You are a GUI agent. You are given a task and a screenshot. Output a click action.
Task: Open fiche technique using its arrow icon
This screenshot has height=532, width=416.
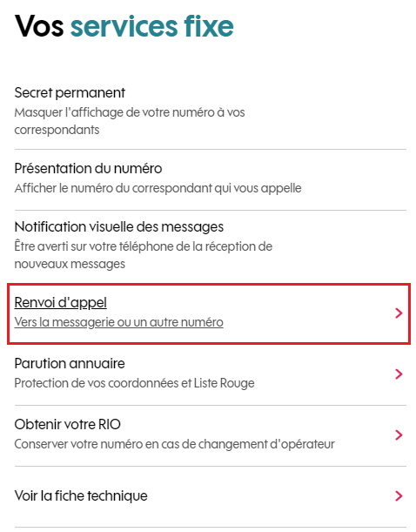[x=399, y=496]
